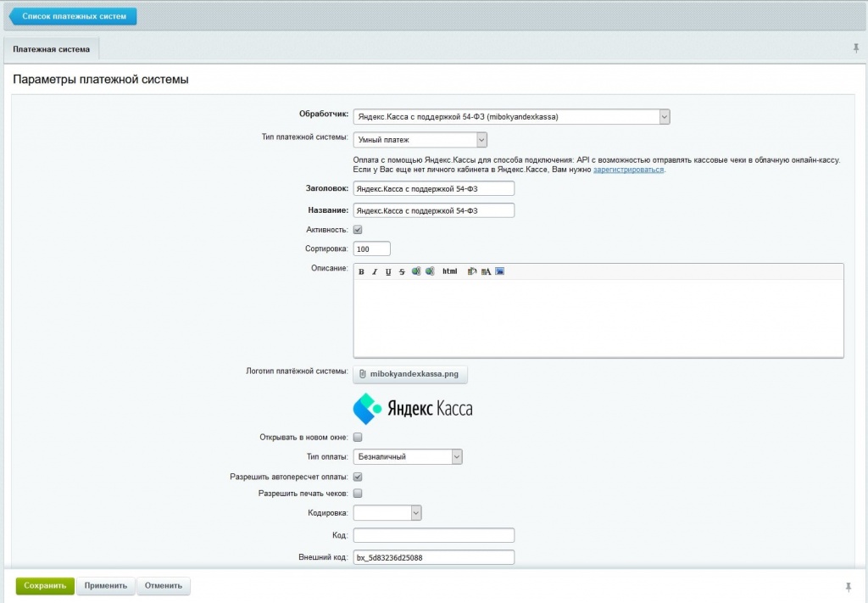This screenshot has width=868, height=603.
Task: Go back to Список платежных систем
Action: coord(73,16)
